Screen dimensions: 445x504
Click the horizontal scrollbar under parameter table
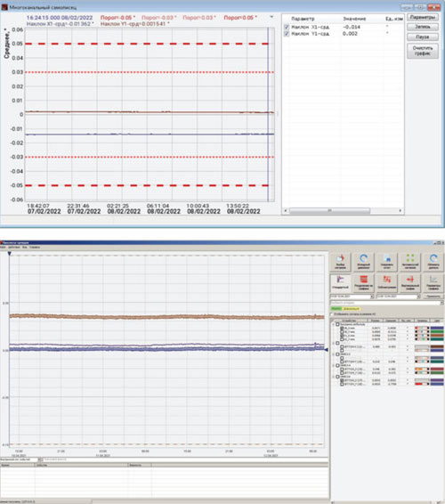click(343, 210)
